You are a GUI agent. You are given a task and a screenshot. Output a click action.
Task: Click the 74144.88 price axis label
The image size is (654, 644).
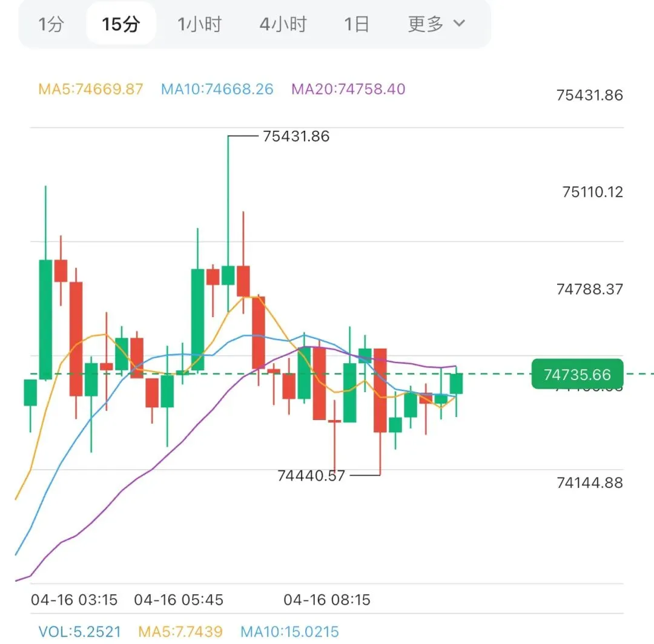[589, 482]
